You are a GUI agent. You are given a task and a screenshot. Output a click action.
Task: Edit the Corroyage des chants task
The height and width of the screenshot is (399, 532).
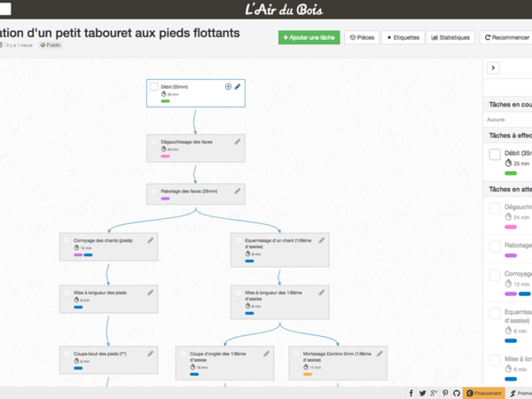click(151, 240)
